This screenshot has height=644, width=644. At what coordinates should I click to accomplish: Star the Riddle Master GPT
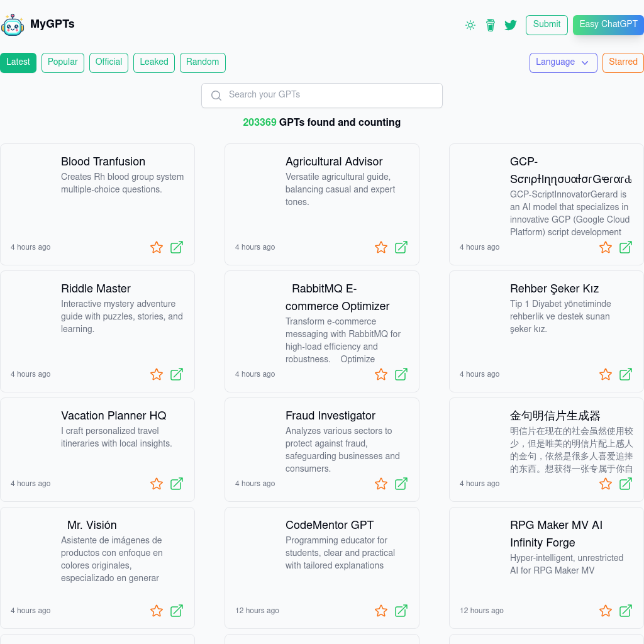157,374
